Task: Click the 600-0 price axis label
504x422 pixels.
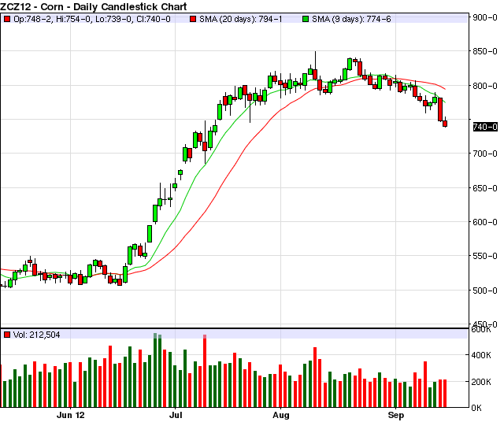Action: pos(485,222)
